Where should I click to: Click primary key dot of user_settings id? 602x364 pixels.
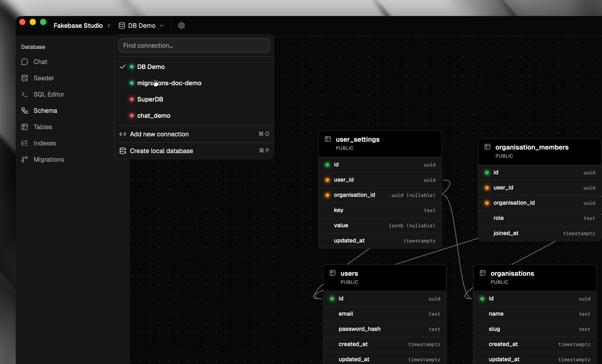coord(327,165)
